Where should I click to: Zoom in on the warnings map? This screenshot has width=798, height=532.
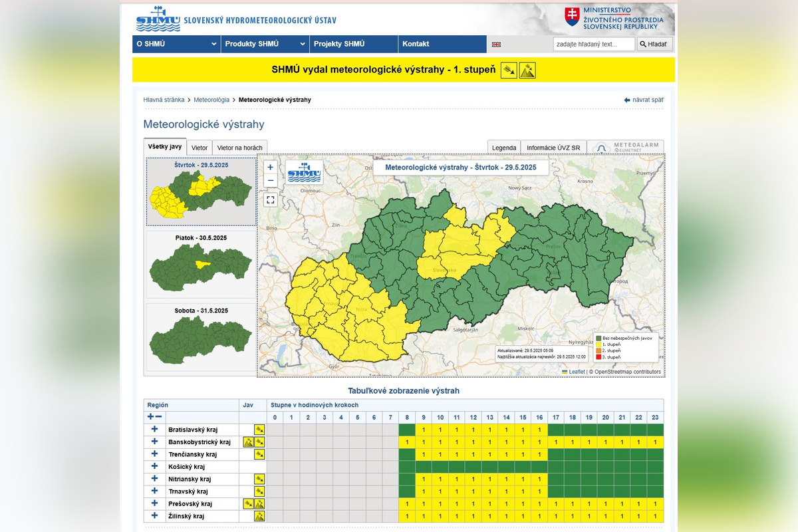tap(271, 168)
